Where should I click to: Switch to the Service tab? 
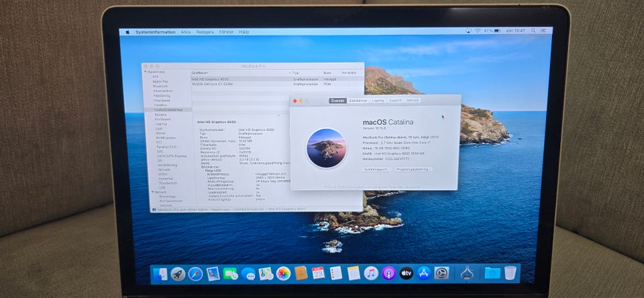(412, 101)
